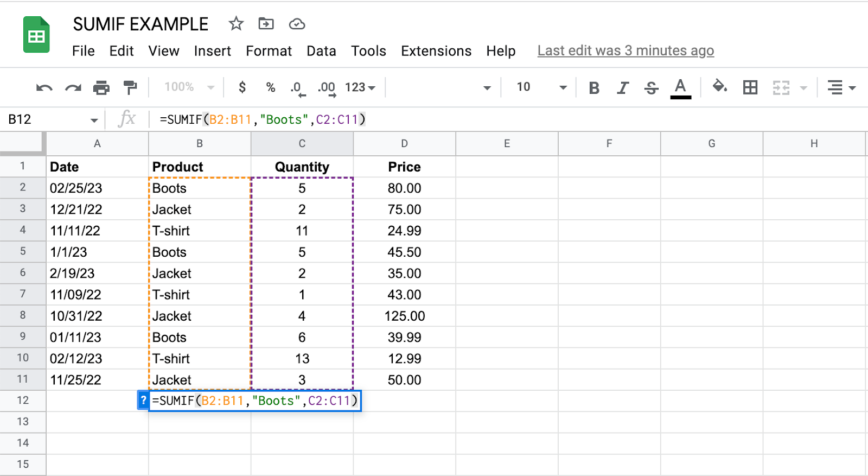Image resolution: width=868 pixels, height=476 pixels.
Task: Select cell with price 125.00
Action: tap(405, 316)
